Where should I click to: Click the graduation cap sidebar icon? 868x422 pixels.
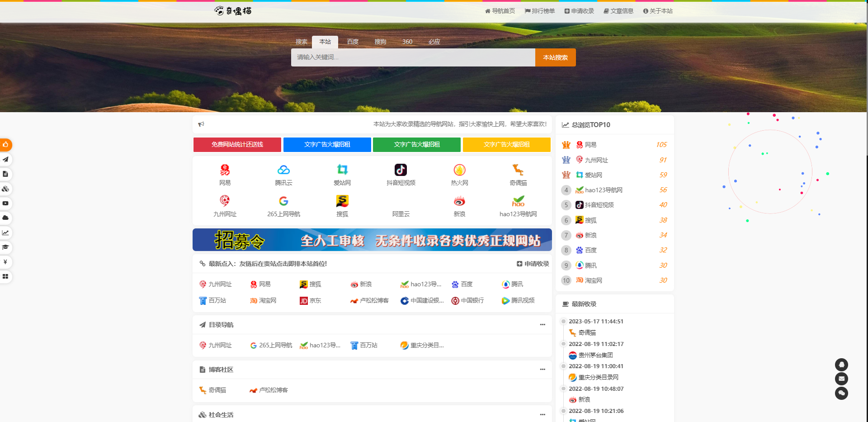[x=5, y=247]
